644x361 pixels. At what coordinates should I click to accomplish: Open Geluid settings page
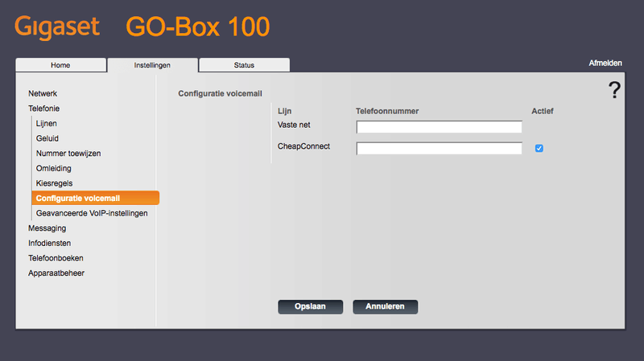pos(47,138)
